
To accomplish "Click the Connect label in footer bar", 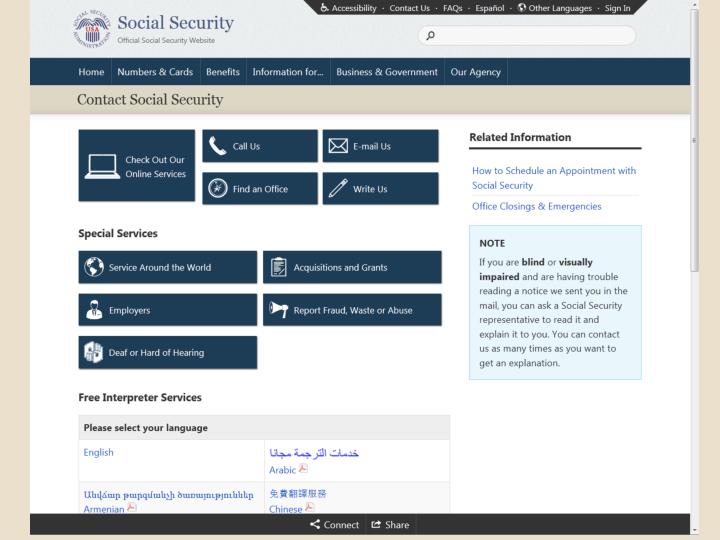I will click(x=341, y=524).
